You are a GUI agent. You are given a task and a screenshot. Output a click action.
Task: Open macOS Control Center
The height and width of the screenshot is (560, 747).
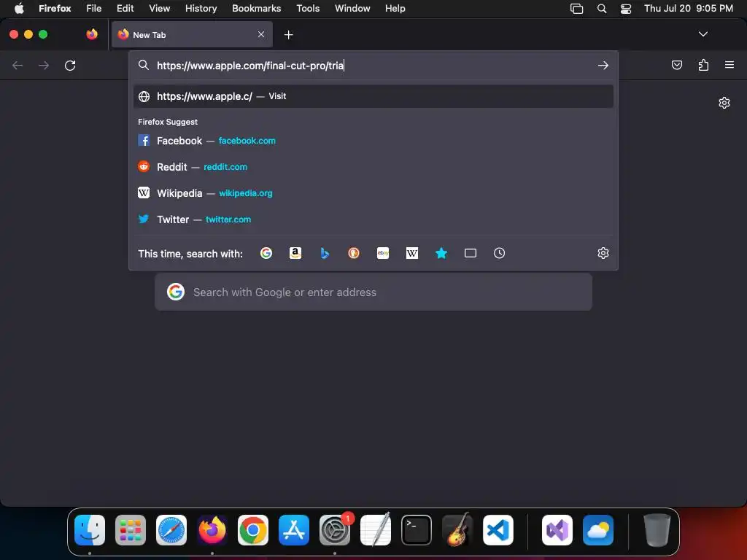point(625,9)
